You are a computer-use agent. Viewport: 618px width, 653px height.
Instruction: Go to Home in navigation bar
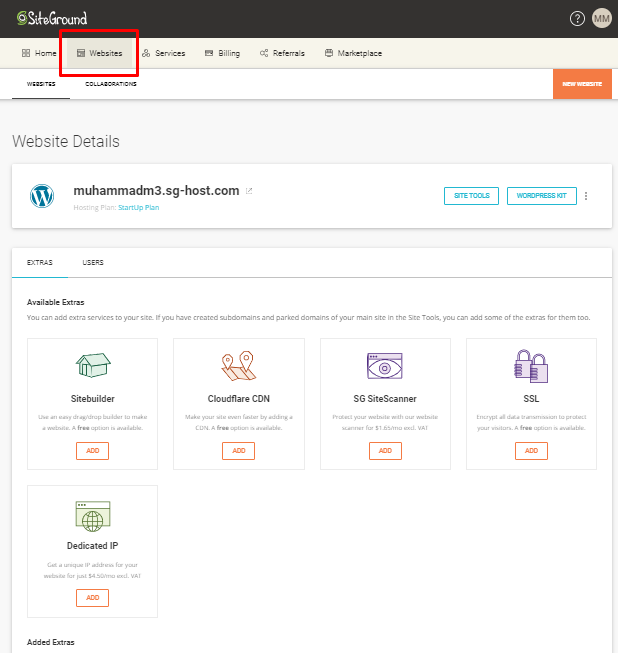coord(39,53)
